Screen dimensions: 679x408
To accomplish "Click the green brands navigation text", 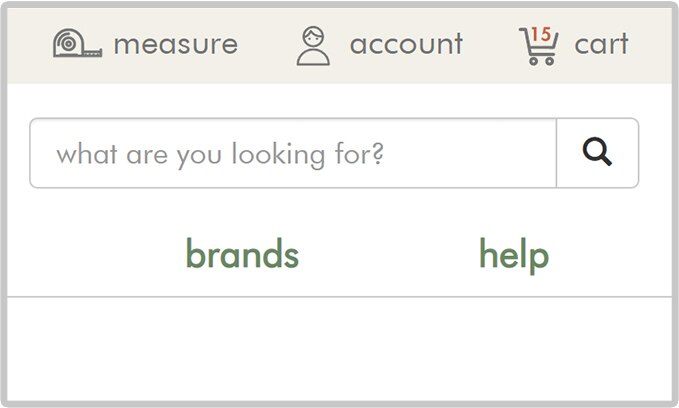I will pyautogui.click(x=242, y=253).
